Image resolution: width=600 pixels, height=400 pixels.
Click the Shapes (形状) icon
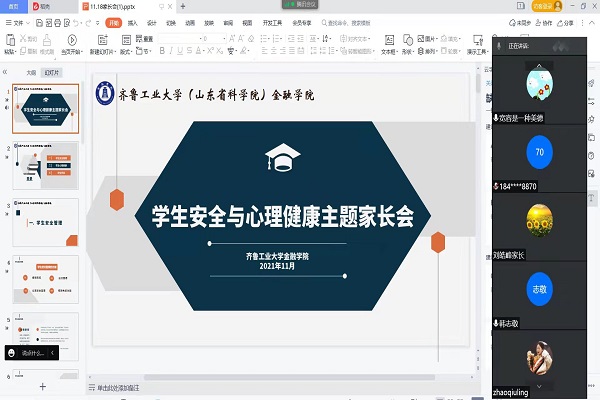pyautogui.click(x=408, y=40)
